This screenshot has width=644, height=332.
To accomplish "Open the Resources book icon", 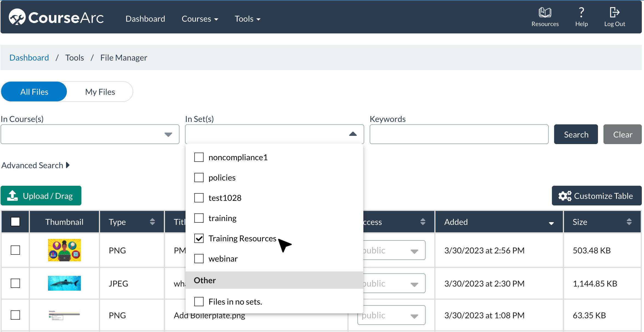I will click(x=545, y=13).
